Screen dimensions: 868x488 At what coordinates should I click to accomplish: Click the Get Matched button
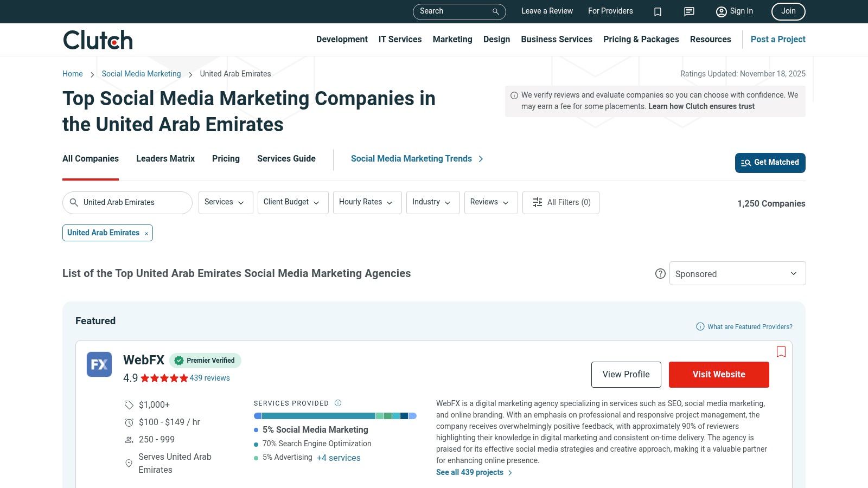click(x=770, y=163)
